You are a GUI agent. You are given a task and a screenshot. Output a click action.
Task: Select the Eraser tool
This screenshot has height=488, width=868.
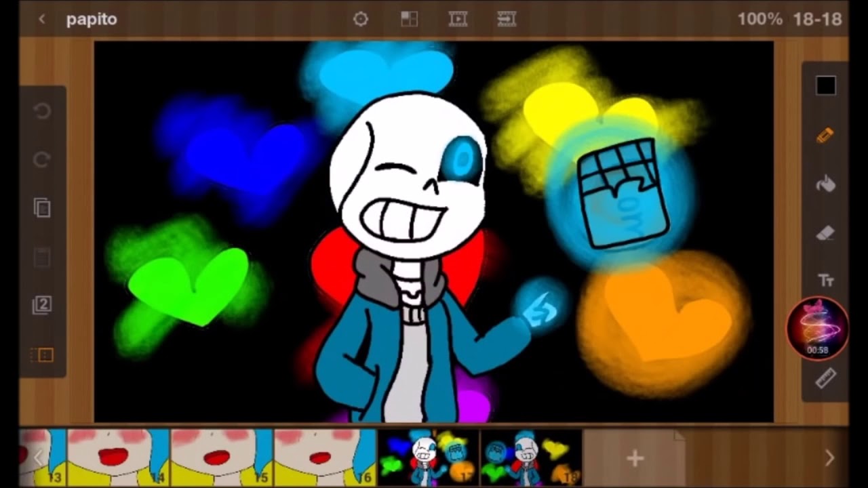click(825, 233)
